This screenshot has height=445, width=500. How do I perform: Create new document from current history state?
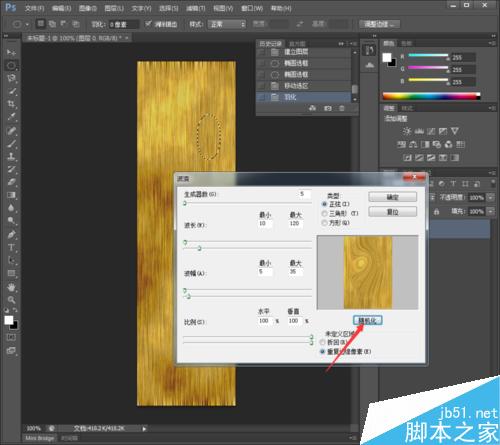(312, 108)
